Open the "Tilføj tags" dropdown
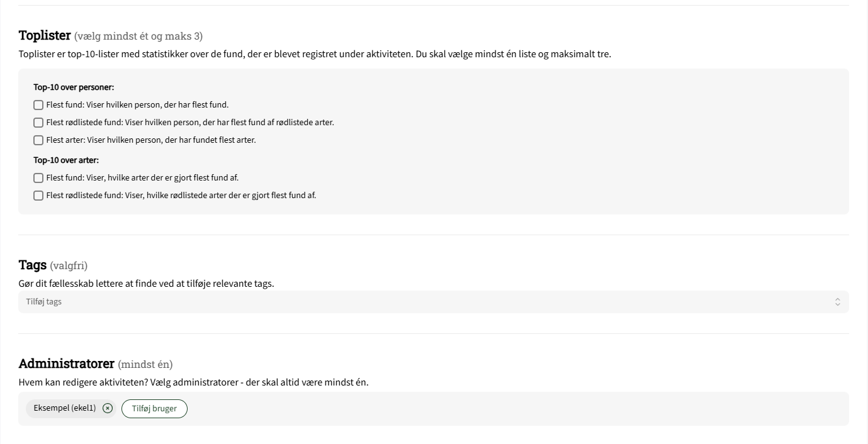868x444 pixels. click(434, 301)
